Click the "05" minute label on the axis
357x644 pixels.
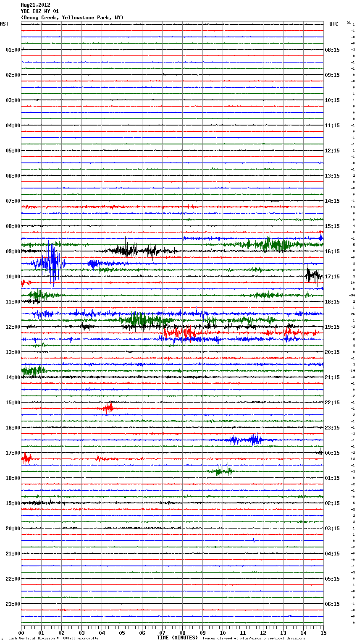click(122, 633)
